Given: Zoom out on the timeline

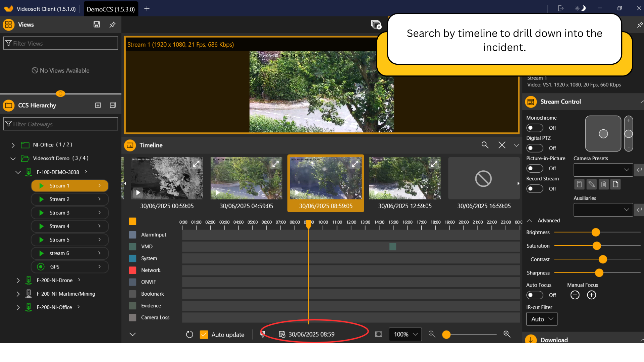Looking at the screenshot, I should 432,334.
